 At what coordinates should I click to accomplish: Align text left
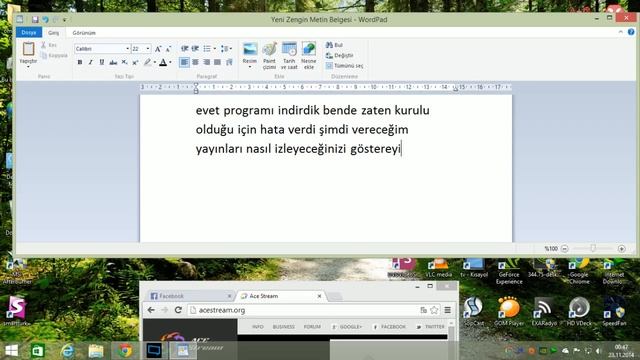[184, 62]
